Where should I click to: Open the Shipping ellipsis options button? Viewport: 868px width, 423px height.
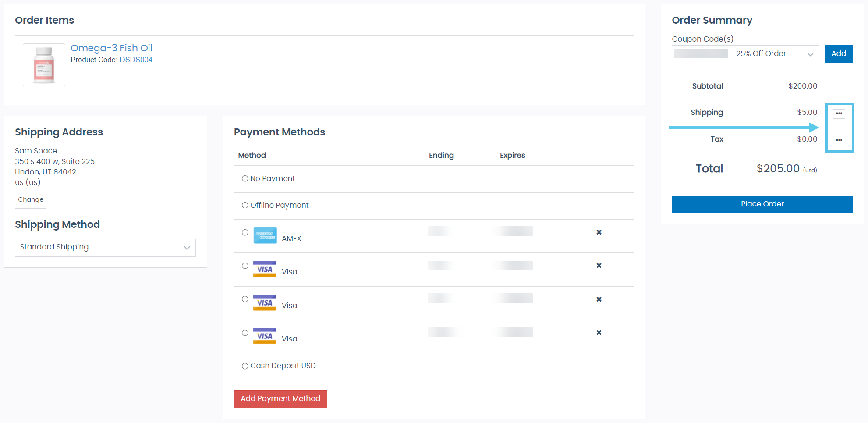point(839,114)
